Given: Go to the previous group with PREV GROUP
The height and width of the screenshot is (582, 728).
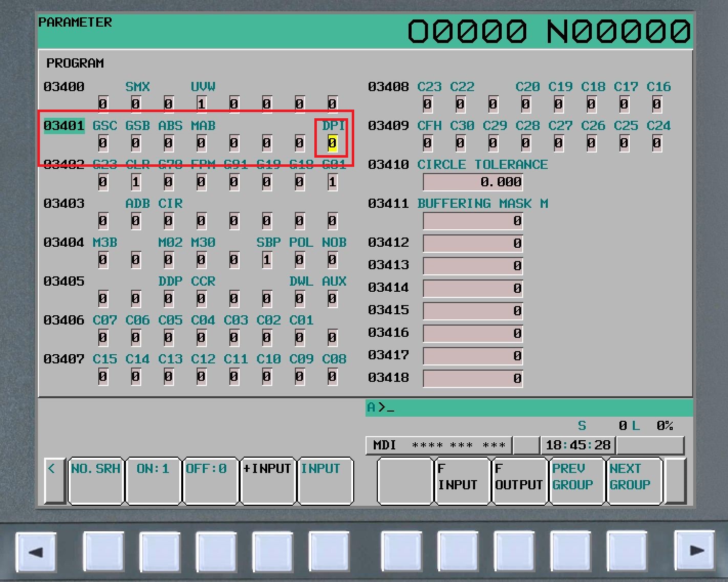Looking at the screenshot, I should coord(576,480).
